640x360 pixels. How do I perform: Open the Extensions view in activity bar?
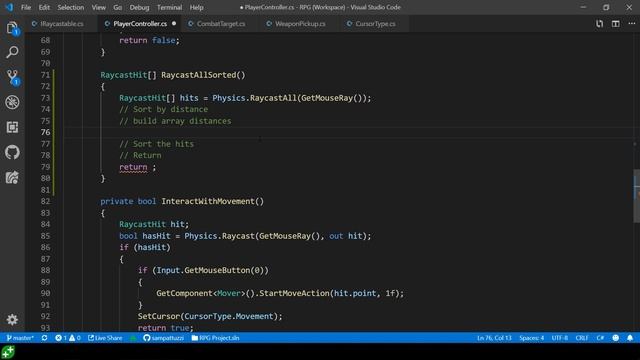coord(12,127)
